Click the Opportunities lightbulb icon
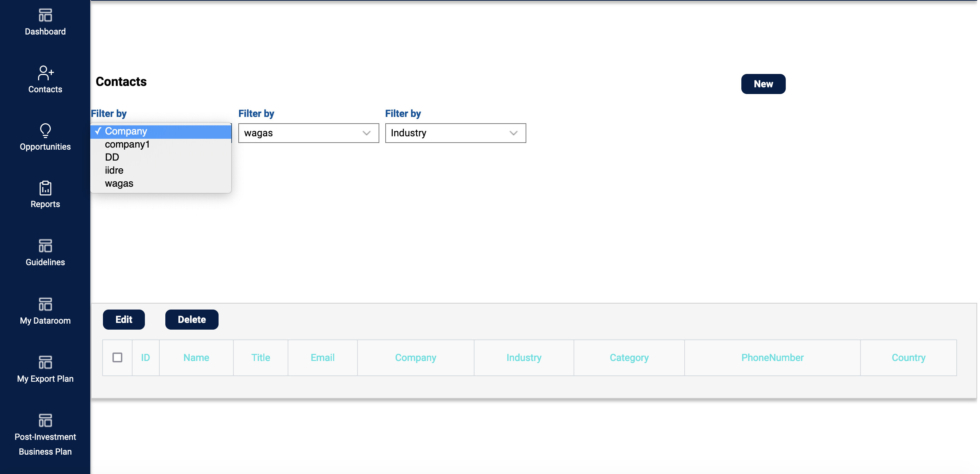 coord(45,130)
